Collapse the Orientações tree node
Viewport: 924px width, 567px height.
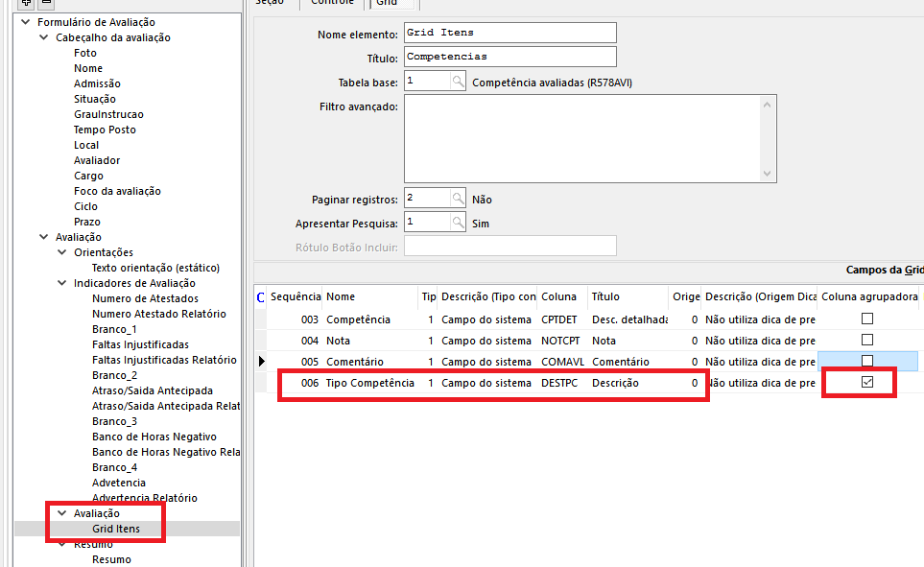62,252
